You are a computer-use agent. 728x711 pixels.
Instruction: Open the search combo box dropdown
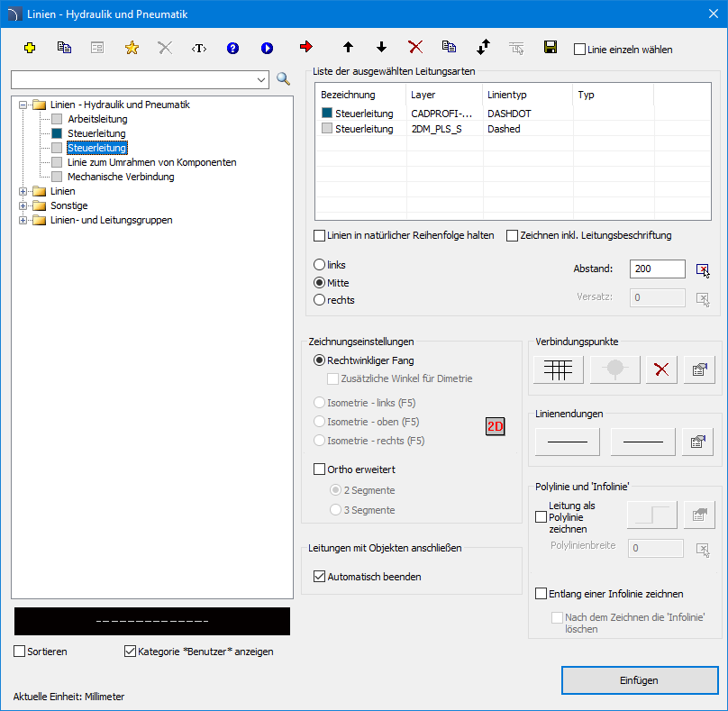tap(261, 80)
